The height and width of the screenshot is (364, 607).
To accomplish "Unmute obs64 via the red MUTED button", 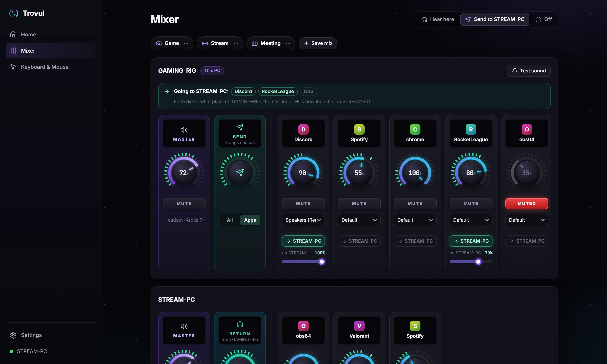I will tap(526, 203).
